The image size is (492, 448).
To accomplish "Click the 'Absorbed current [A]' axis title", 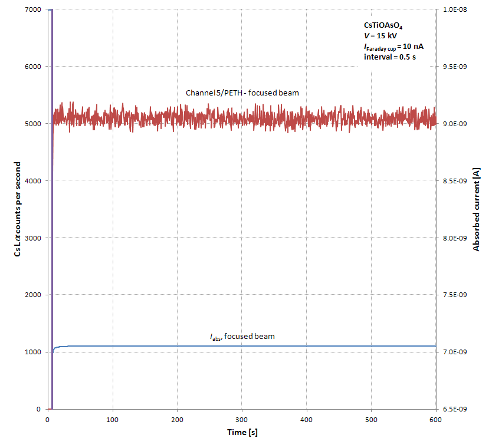I will [476, 209].
